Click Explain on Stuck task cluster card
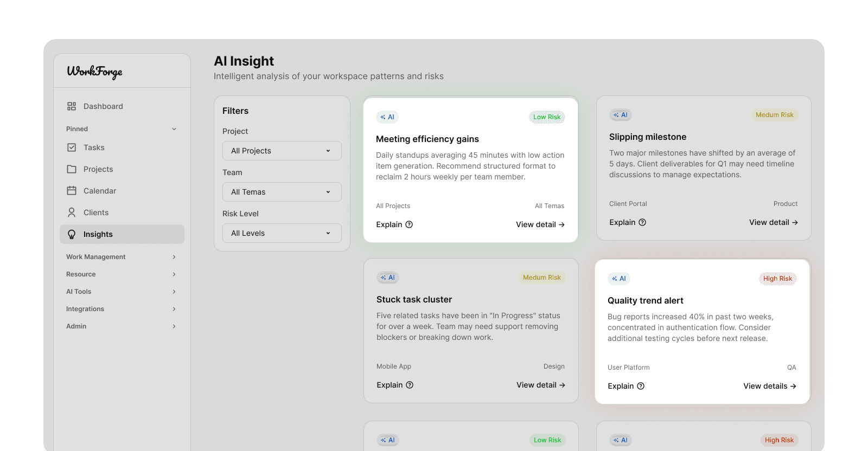868x451 pixels. pos(395,385)
